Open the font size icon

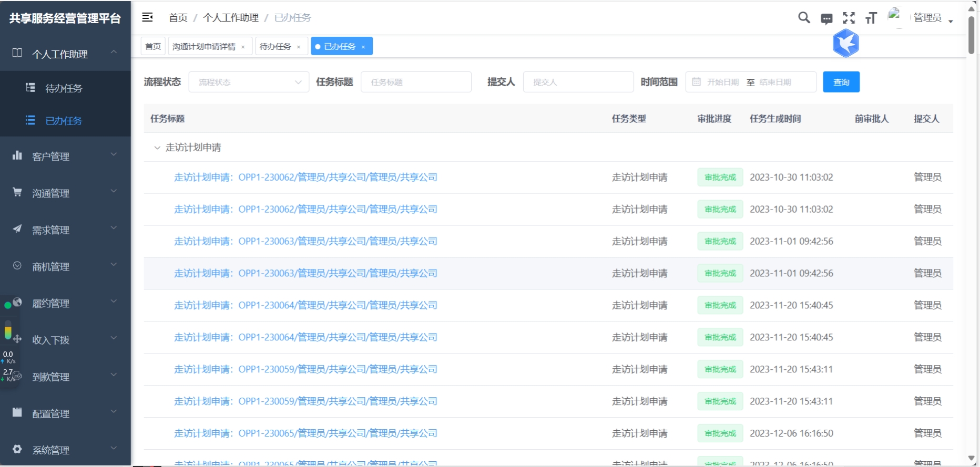pos(871,18)
